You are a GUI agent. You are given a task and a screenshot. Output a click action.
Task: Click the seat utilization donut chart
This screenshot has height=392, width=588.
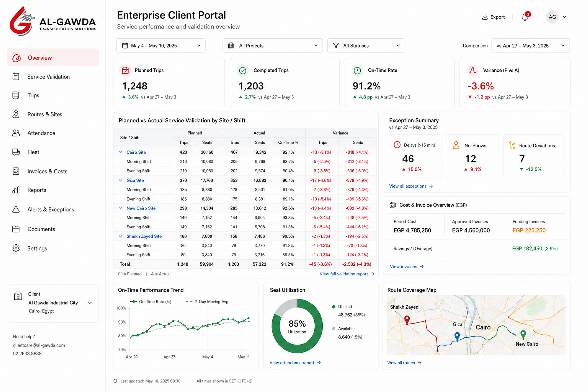tap(297, 326)
